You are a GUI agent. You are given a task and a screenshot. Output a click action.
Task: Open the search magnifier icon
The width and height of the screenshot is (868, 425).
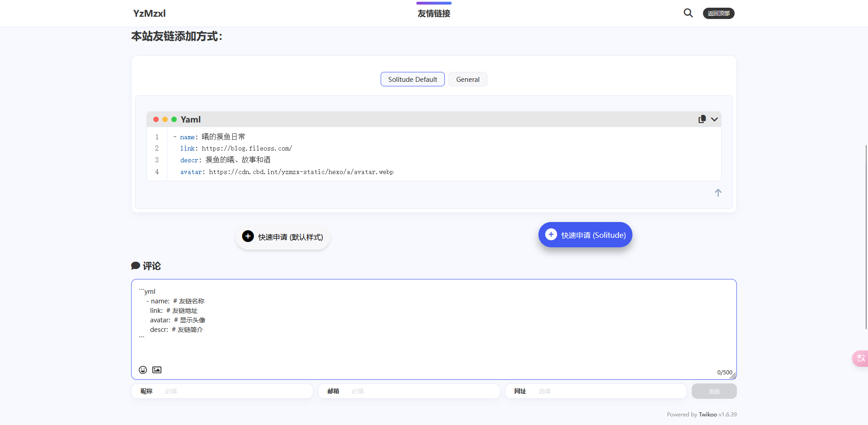click(x=688, y=13)
